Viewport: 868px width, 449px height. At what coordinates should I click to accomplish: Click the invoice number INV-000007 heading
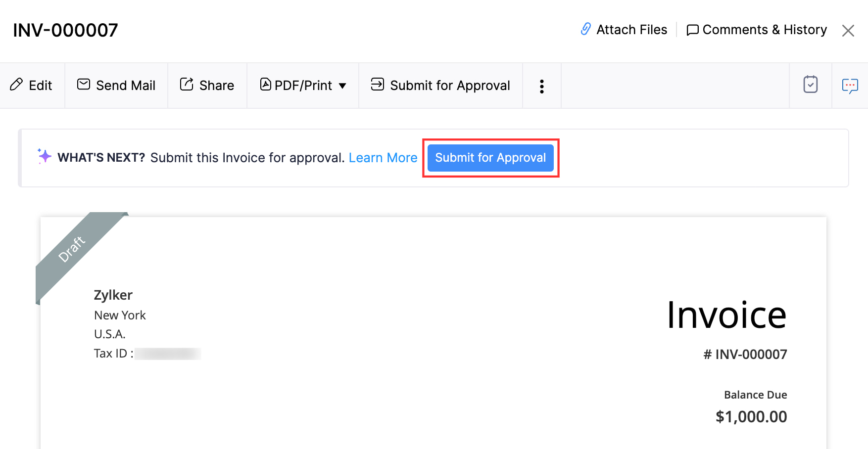65,30
